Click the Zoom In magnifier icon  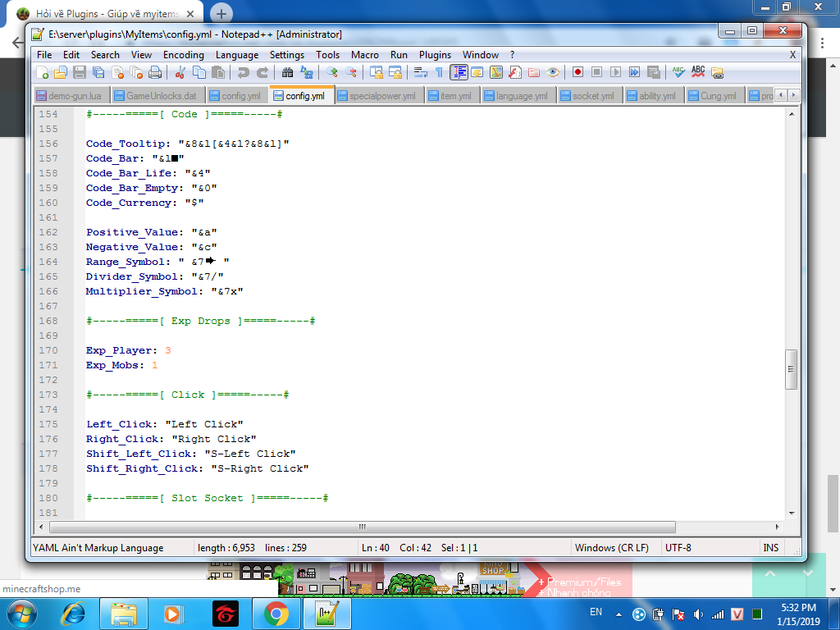point(332,72)
